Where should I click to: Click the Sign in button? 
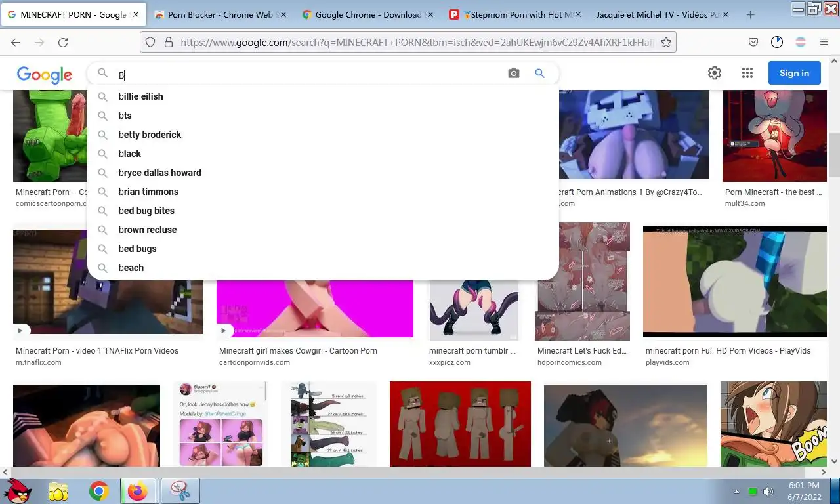(x=794, y=73)
